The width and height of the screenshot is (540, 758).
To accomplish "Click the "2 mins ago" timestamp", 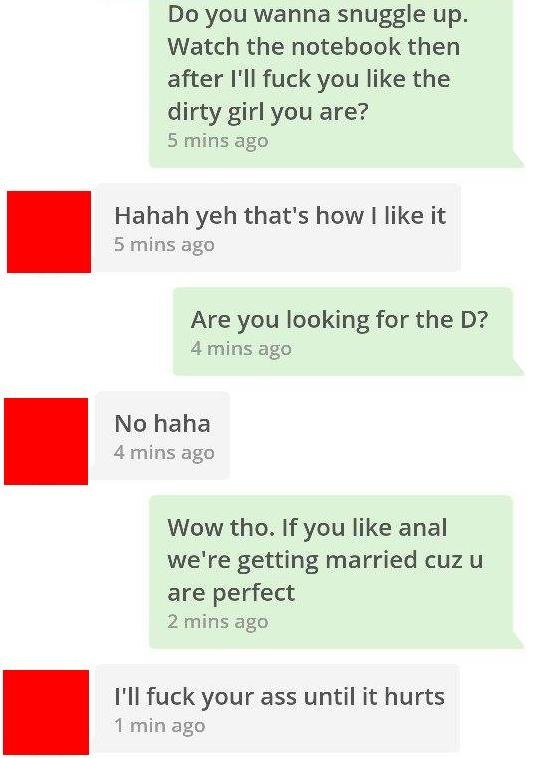I will click(x=218, y=622).
